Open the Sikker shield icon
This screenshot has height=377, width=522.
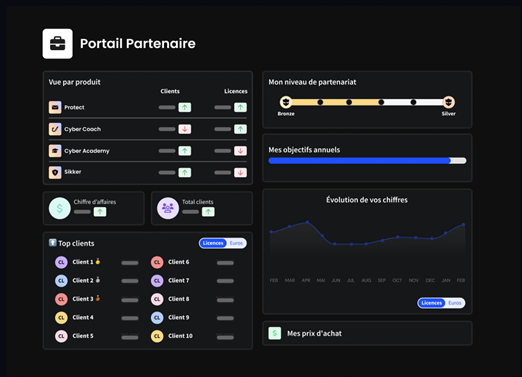[x=55, y=172]
